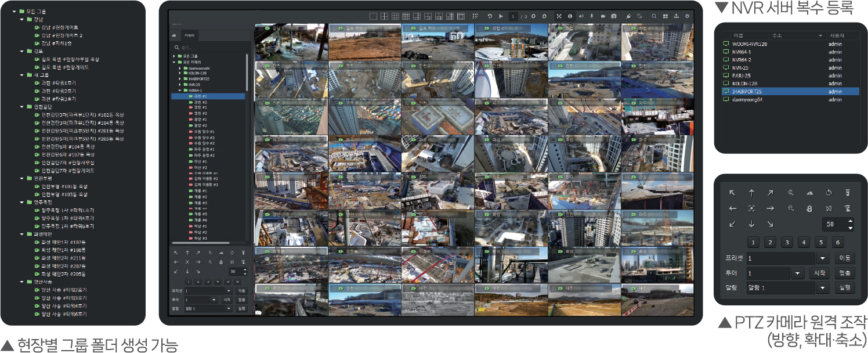Toggle the microphone icon
This screenshot has height=353, width=868.
point(592,16)
